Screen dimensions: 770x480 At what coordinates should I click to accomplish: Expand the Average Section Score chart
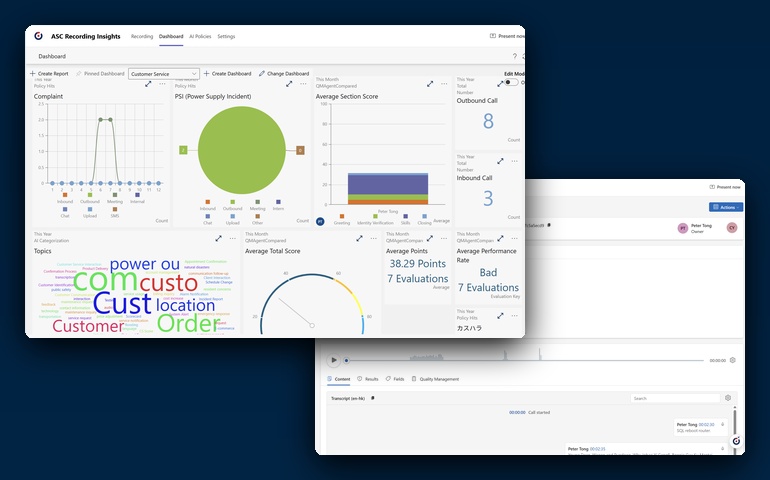coord(430,84)
